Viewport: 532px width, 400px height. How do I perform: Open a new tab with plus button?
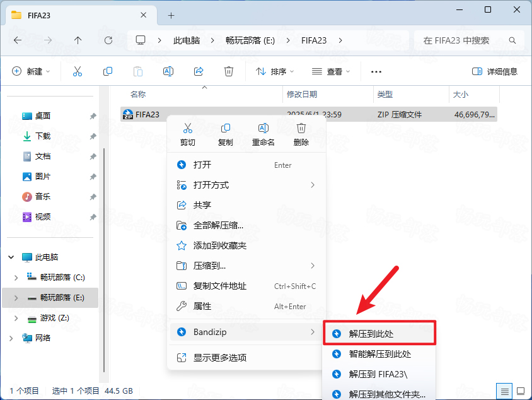tap(171, 15)
